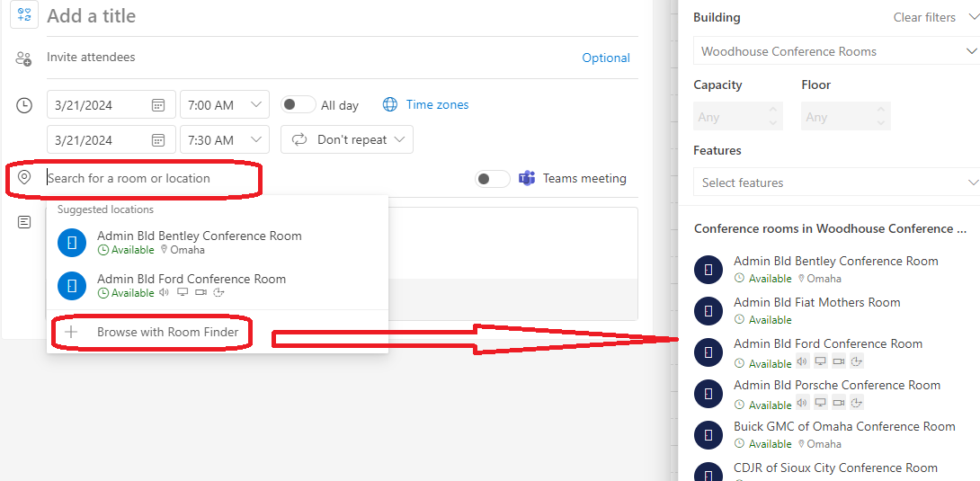The width and height of the screenshot is (980, 481).
Task: Click the video feature icon on Room Finder Ford room
Action: [839, 361]
